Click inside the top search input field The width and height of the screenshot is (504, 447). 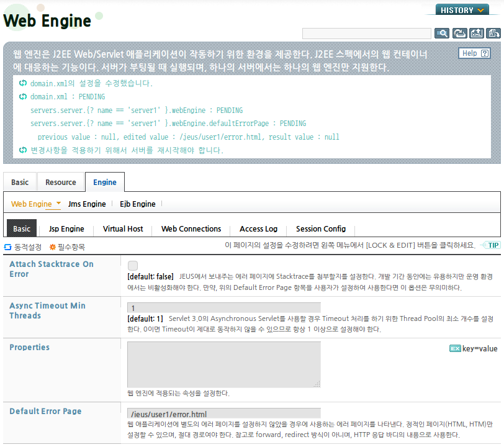[x=366, y=34]
